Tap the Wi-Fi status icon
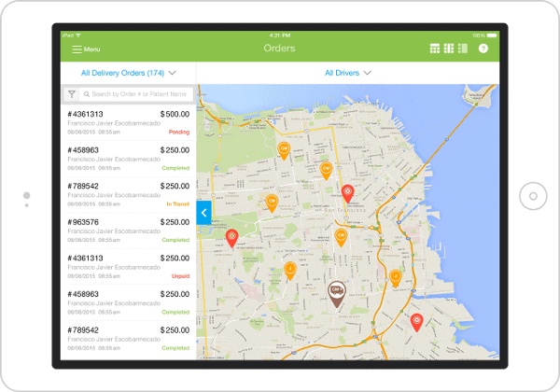 pyautogui.click(x=78, y=35)
